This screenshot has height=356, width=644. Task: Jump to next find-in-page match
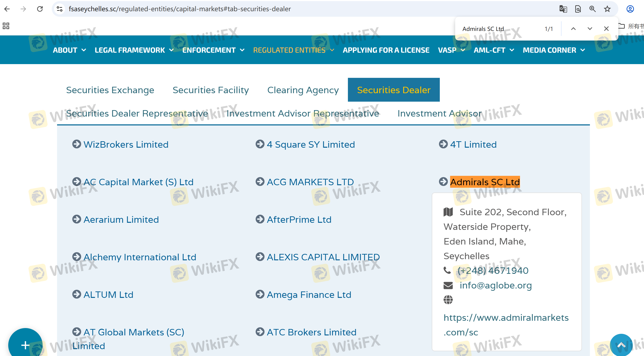point(590,29)
